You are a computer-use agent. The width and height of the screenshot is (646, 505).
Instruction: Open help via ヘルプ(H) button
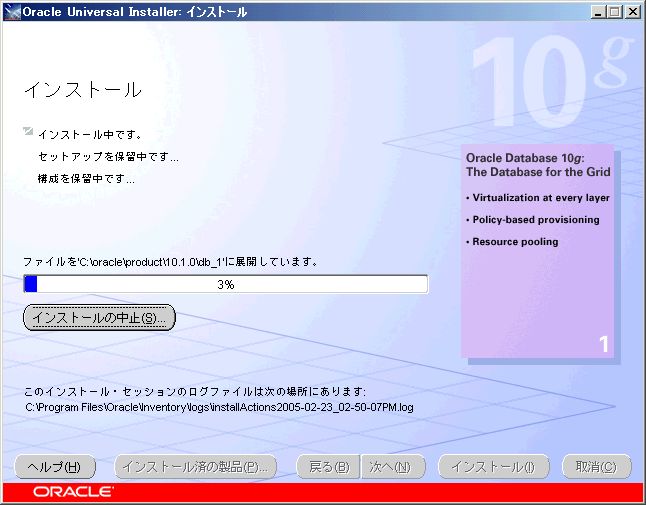click(x=55, y=467)
